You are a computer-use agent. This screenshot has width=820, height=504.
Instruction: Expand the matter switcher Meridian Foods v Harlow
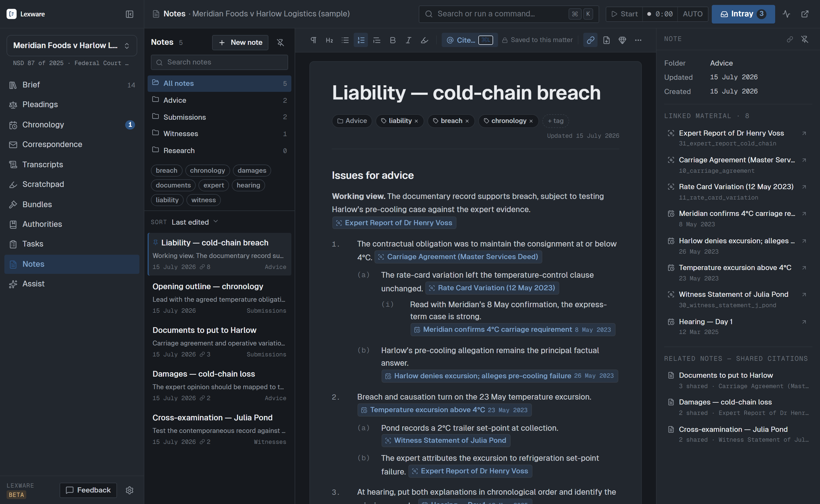click(72, 46)
